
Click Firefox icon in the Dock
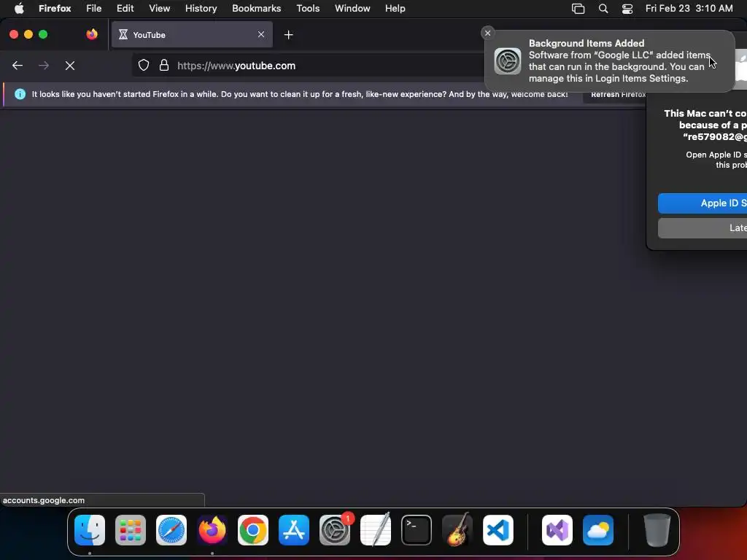(212, 530)
